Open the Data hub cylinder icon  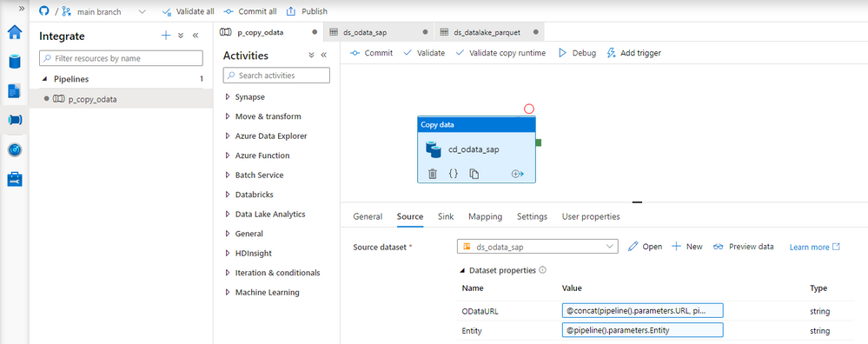point(15,61)
